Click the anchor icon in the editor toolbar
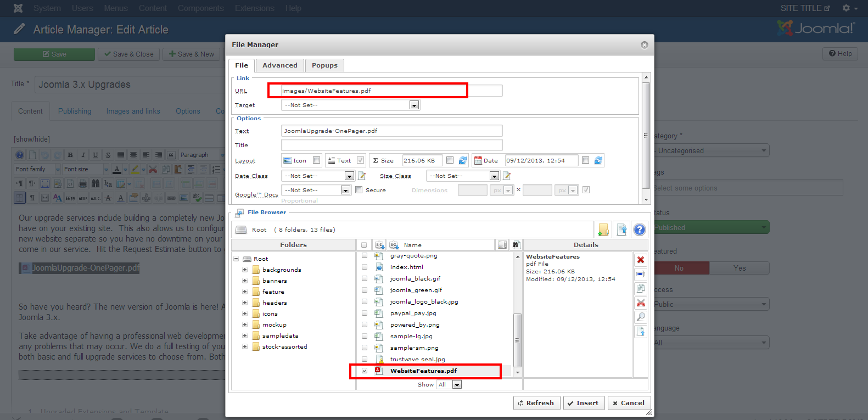This screenshot has width=868, height=420. [x=146, y=198]
